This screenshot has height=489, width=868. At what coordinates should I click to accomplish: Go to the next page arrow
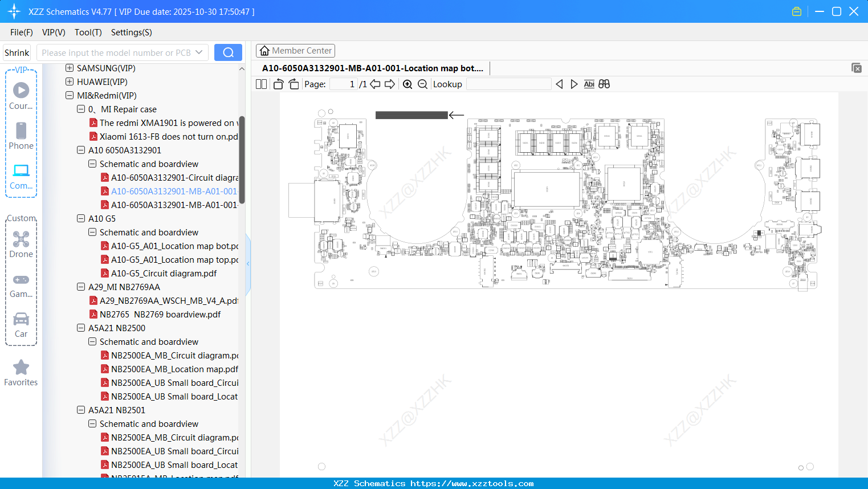tap(390, 84)
